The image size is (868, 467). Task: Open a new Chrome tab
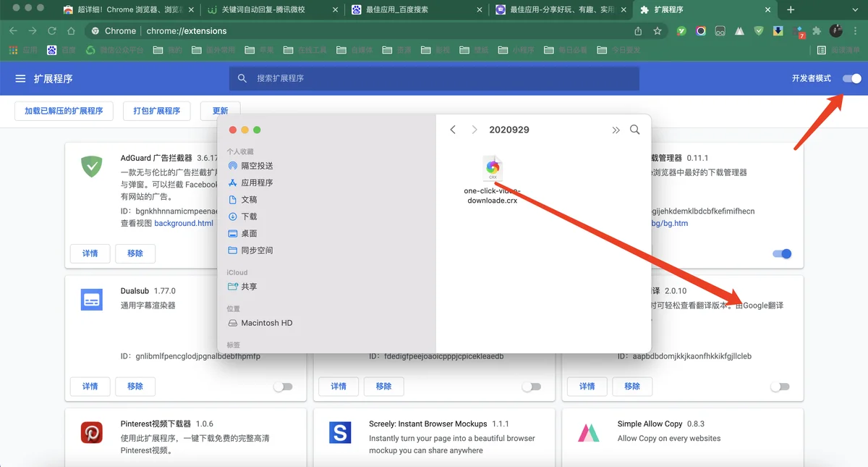point(791,10)
